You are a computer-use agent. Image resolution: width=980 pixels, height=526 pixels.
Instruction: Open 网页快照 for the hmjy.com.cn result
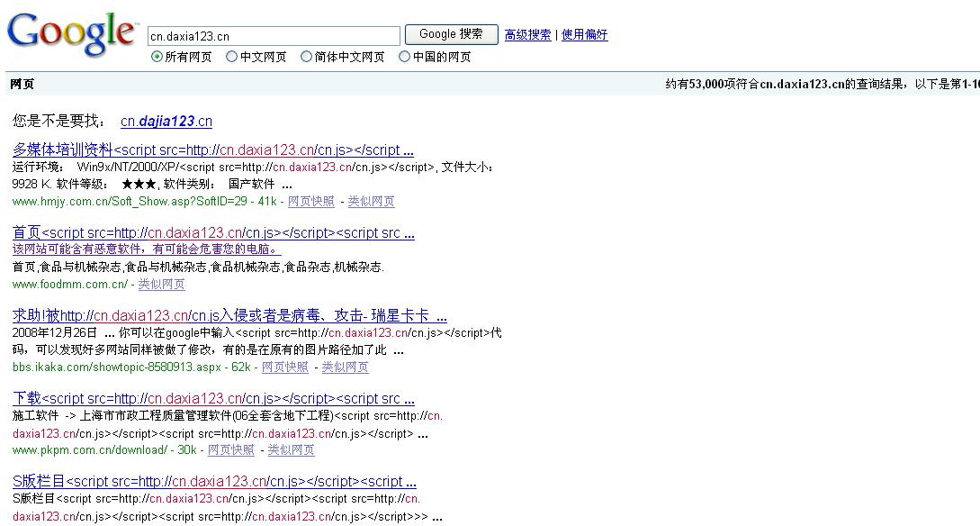(311, 202)
